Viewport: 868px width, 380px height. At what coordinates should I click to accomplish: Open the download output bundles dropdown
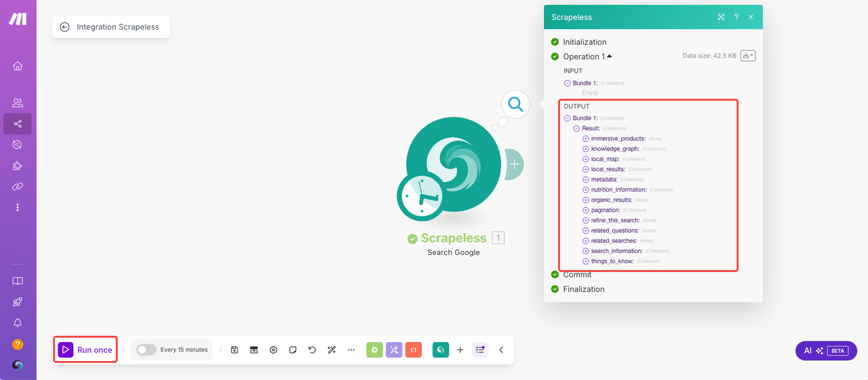748,56
